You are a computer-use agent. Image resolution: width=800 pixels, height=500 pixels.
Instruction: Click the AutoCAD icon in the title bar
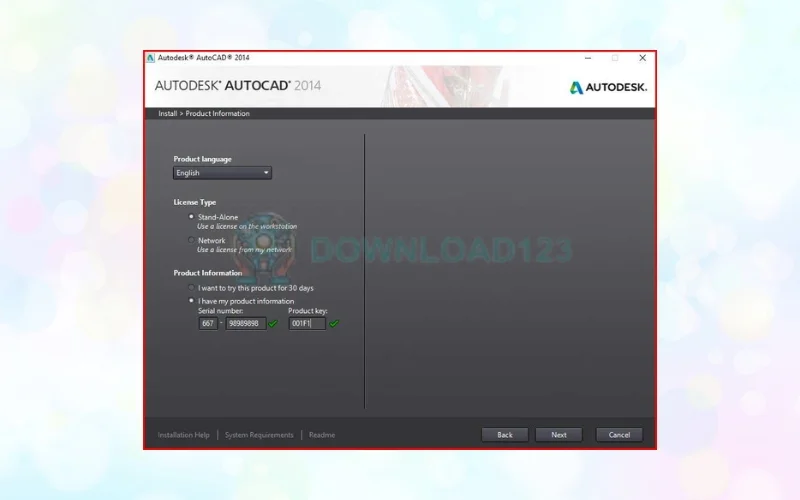point(151,58)
